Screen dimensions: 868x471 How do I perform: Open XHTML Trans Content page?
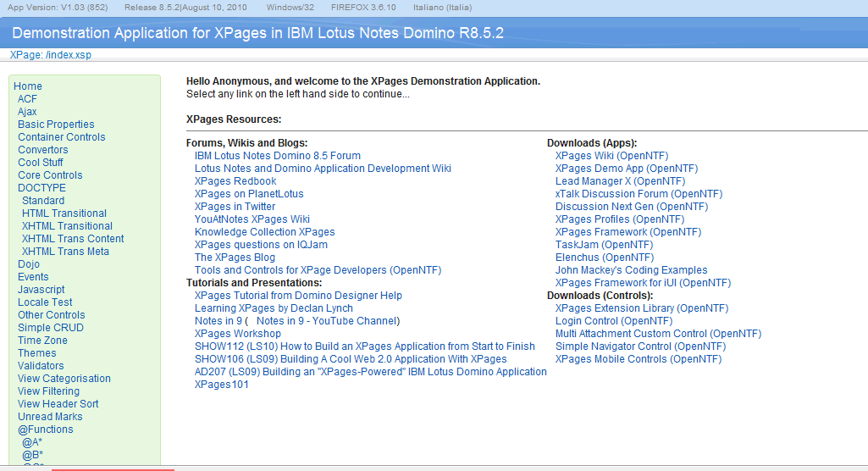73,239
